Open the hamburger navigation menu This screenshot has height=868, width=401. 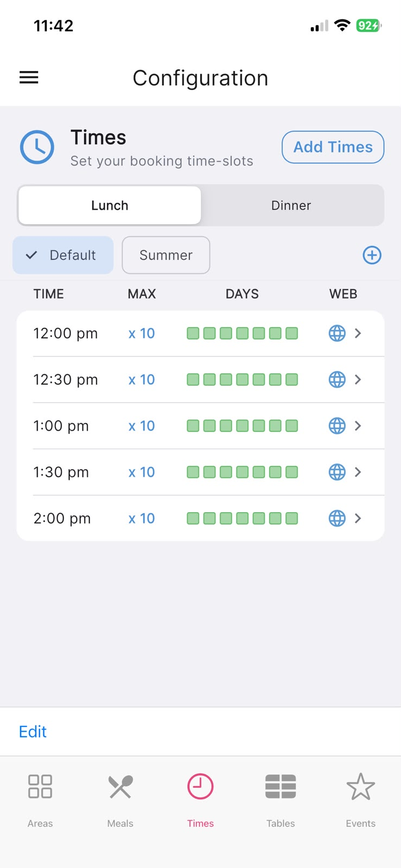(29, 78)
